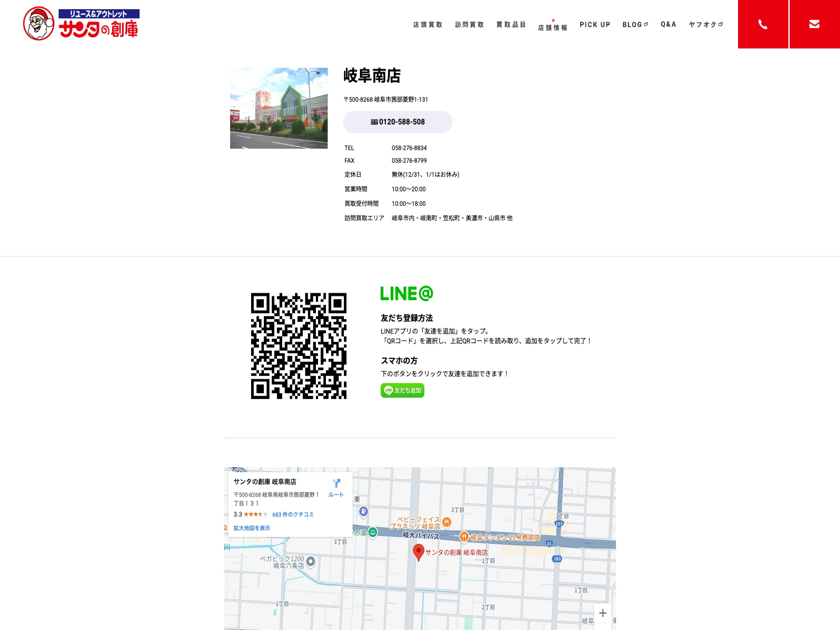
Task: Click the 友だち登録方法 heading
Action: coord(407,318)
